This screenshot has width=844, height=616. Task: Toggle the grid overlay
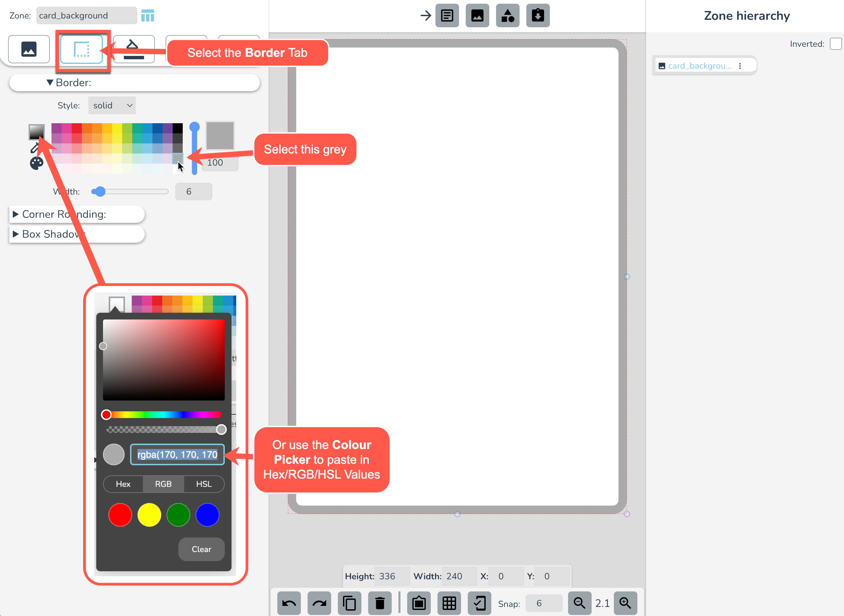coord(449,603)
